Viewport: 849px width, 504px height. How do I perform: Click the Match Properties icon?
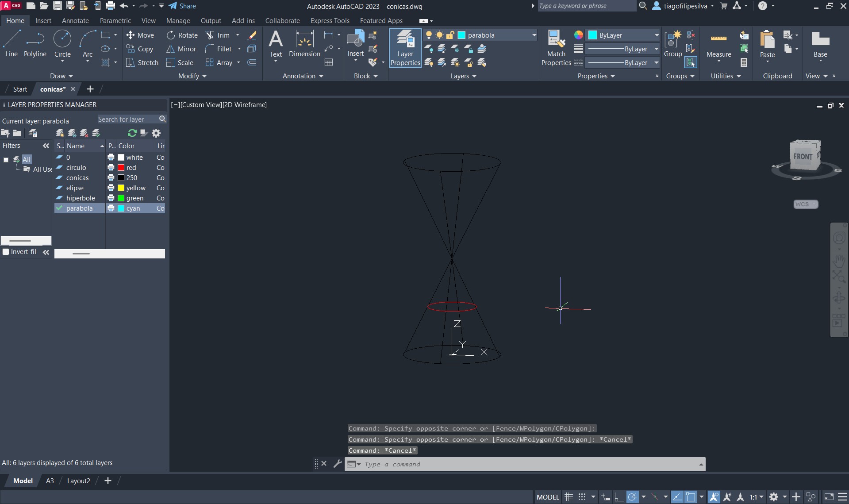pyautogui.click(x=556, y=39)
